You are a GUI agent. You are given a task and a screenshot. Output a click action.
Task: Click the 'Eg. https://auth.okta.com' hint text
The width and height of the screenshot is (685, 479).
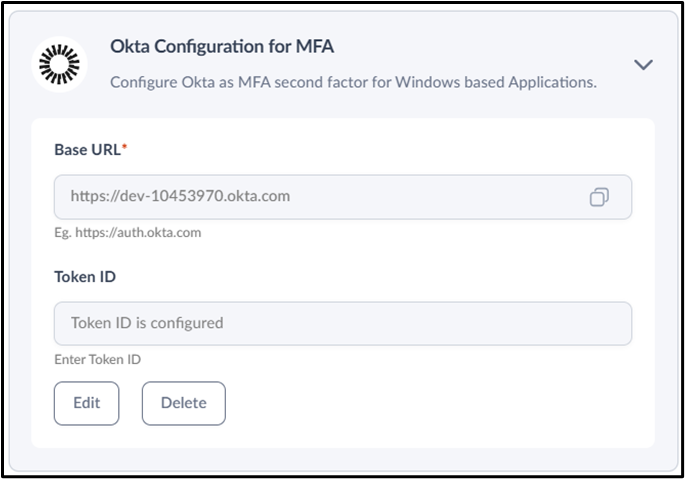(x=128, y=233)
